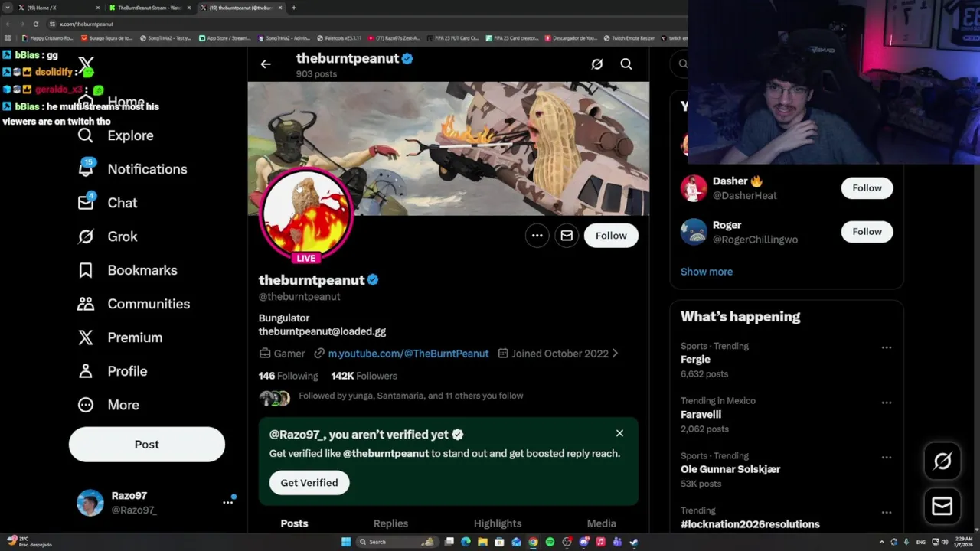980x551 pixels.
Task: Click the Post button
Action: [x=147, y=445]
